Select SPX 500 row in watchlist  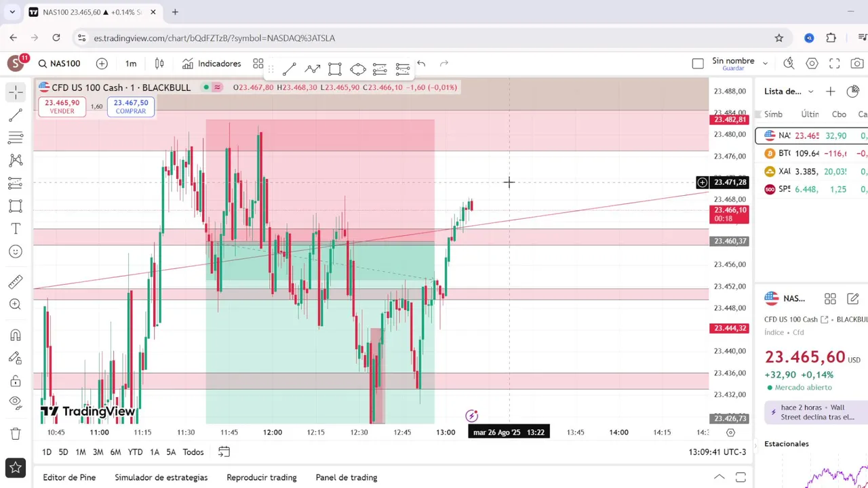coord(811,189)
